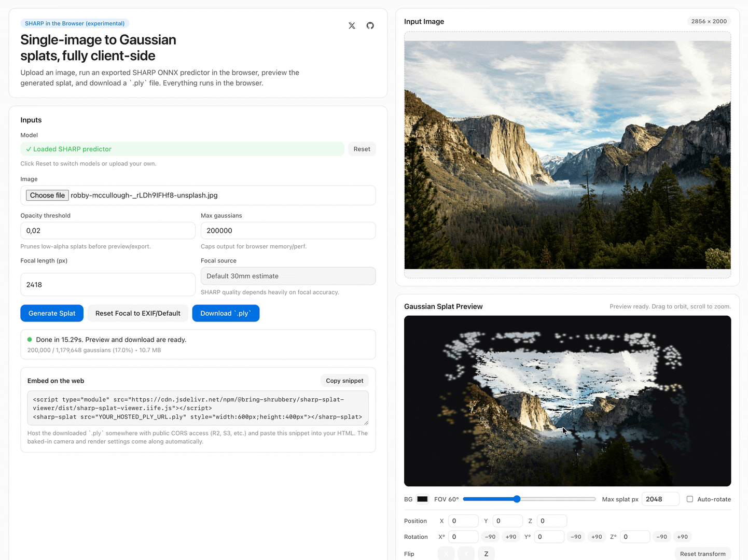Focus the Focal length (px) field
Image resolution: width=748 pixels, height=560 pixels.
click(x=108, y=285)
